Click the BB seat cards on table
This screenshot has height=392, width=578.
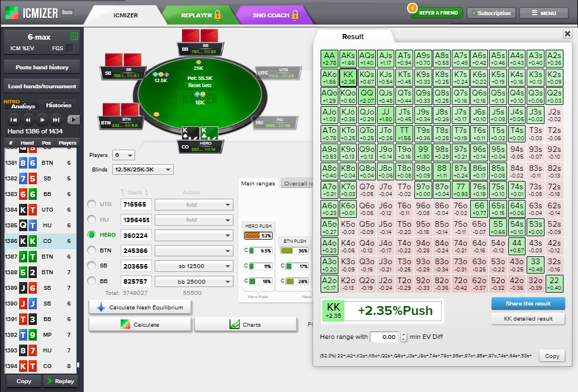pos(200,36)
